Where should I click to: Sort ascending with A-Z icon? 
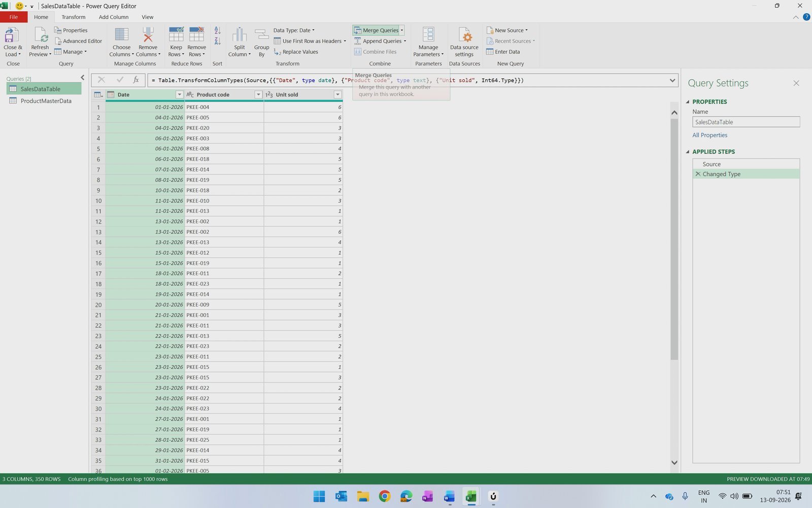(x=218, y=30)
